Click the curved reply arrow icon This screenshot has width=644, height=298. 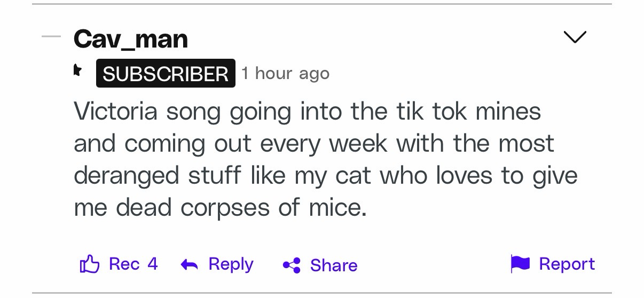(190, 264)
